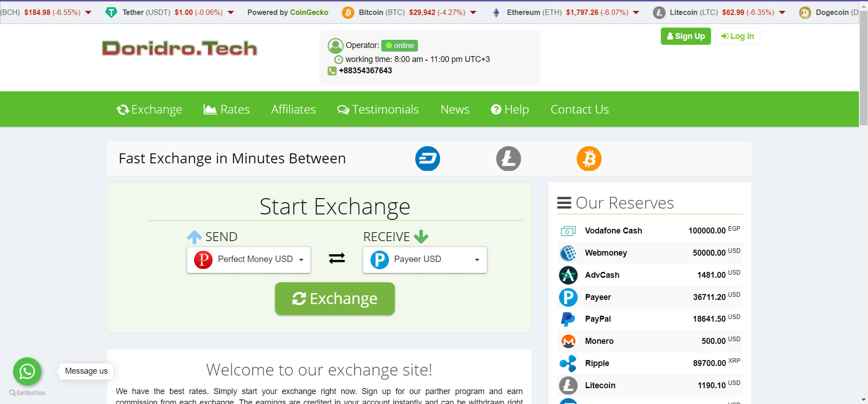
Task: Click the online status badge
Action: pos(399,46)
